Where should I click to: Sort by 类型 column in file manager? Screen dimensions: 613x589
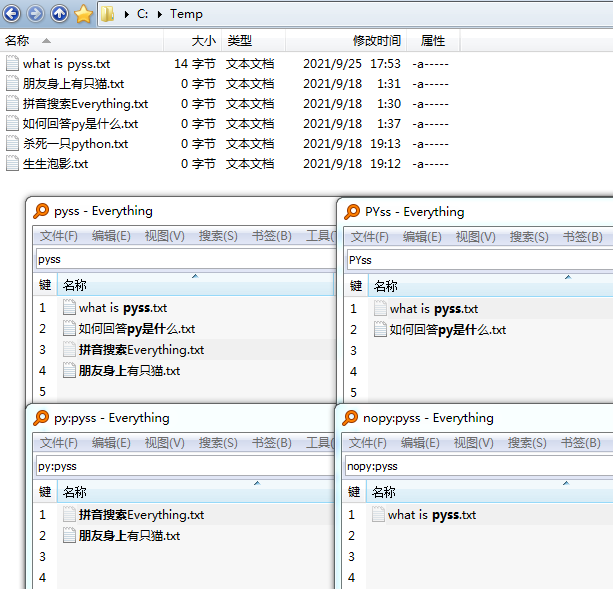pos(254,41)
